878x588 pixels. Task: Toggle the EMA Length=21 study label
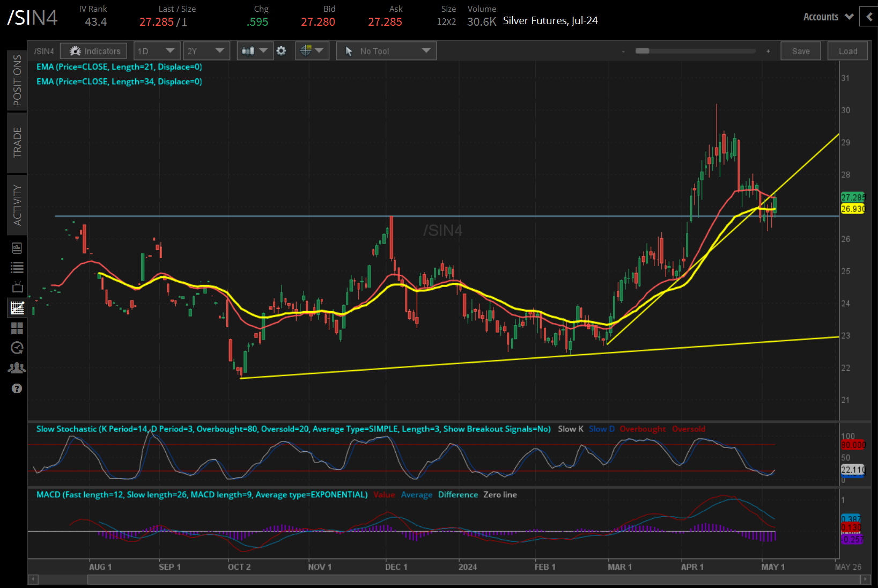click(119, 67)
